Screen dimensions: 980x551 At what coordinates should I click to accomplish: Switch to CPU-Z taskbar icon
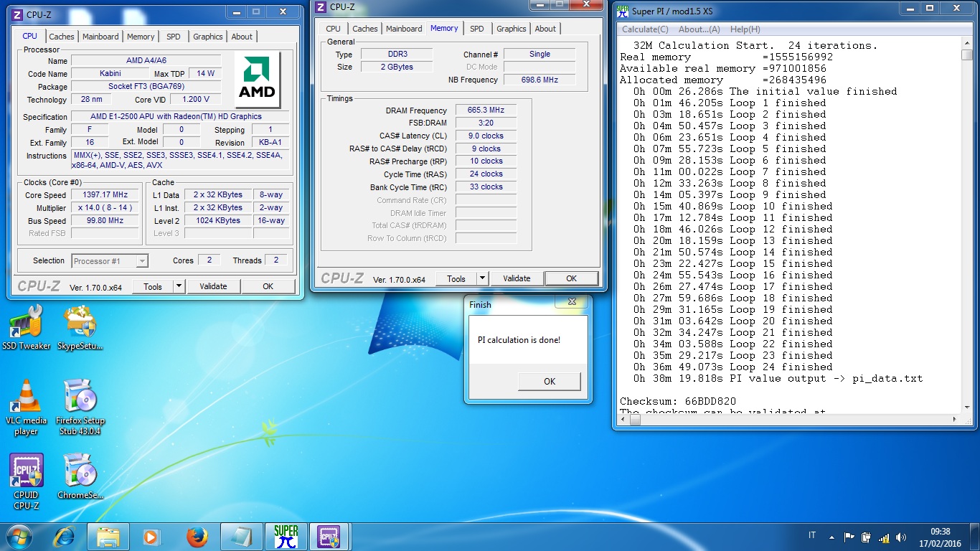point(329,537)
